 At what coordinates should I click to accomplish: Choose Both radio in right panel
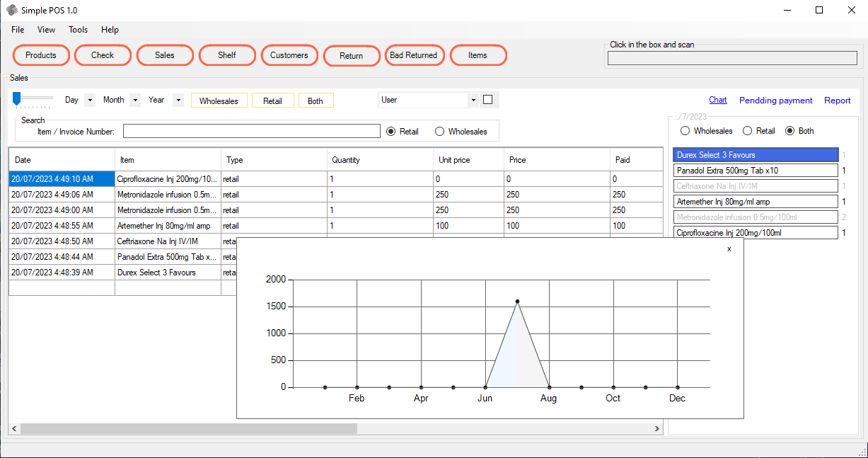coord(790,131)
